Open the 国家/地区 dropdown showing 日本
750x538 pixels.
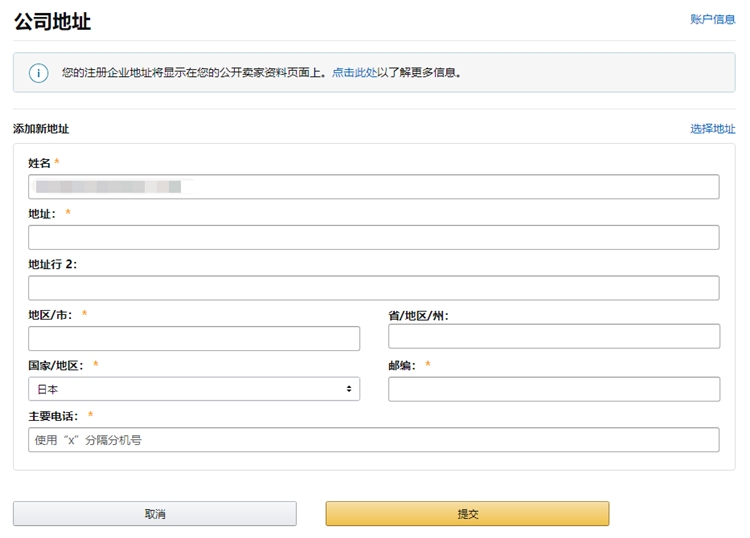194,389
